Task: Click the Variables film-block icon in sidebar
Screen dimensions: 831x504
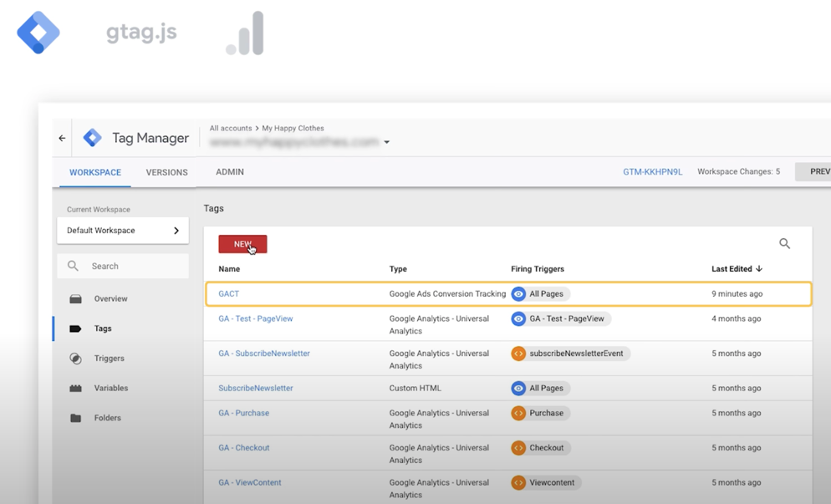Action: point(76,388)
